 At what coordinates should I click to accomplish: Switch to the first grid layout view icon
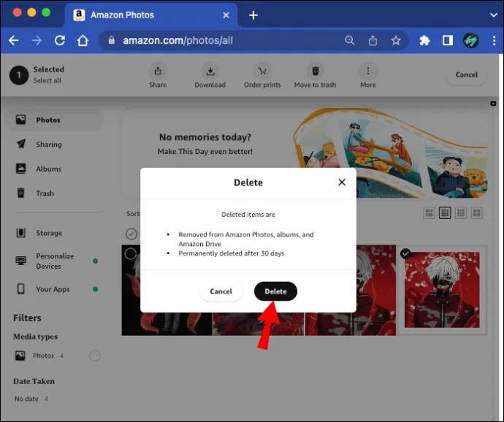[429, 212]
